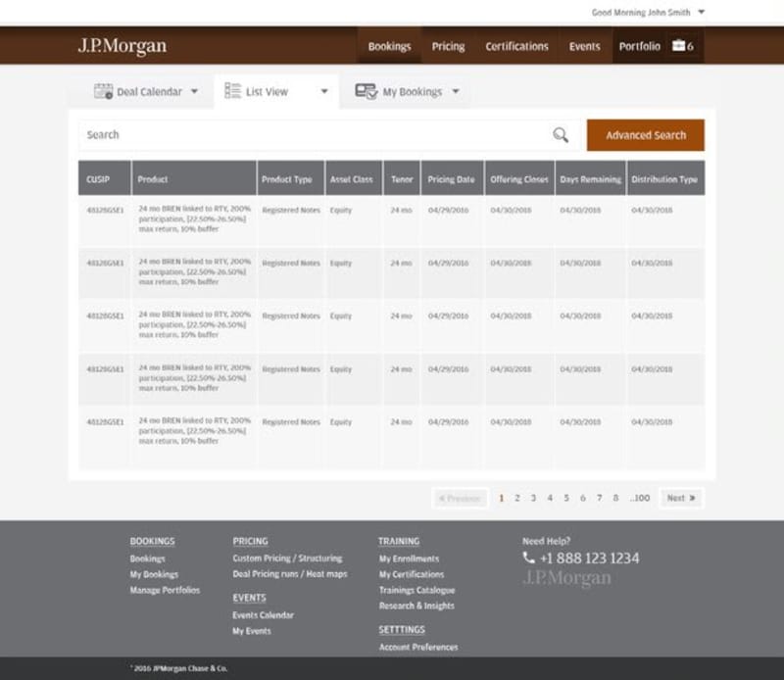Click the Advanced Search button
The width and height of the screenshot is (784, 680).
646,135
